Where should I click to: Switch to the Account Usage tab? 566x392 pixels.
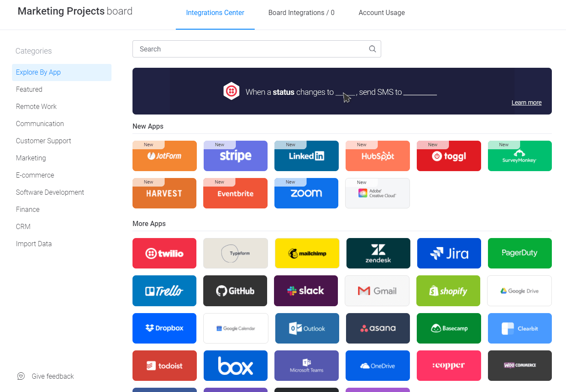[x=382, y=13]
